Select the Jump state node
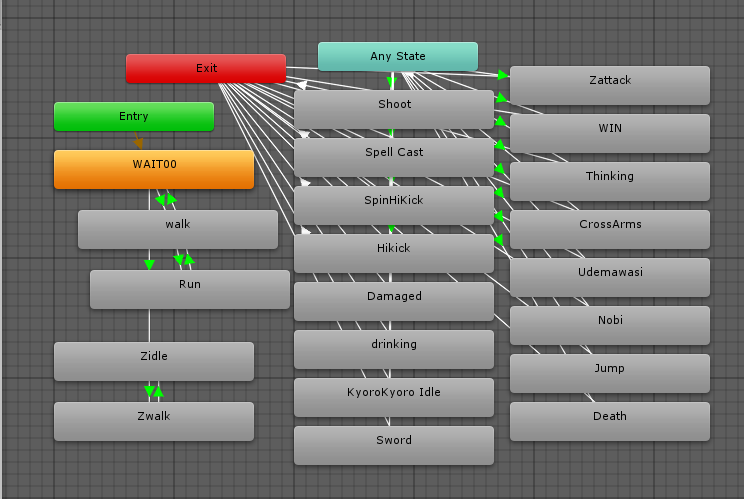 610,373
